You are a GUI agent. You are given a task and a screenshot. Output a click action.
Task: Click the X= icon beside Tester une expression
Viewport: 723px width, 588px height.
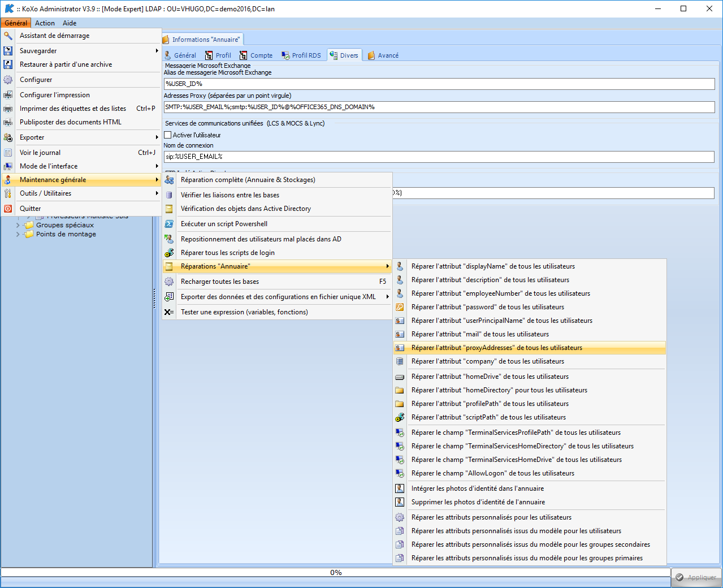point(169,312)
